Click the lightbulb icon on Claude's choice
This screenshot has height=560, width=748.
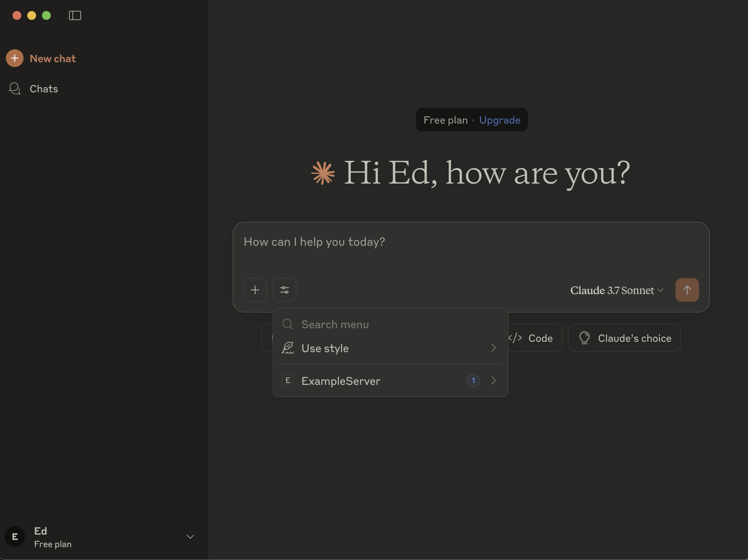click(584, 338)
